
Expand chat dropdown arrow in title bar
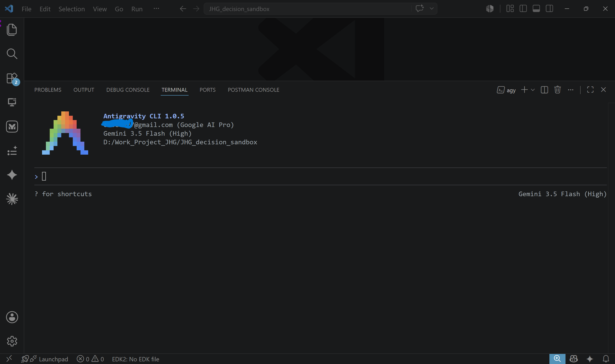pos(432,9)
